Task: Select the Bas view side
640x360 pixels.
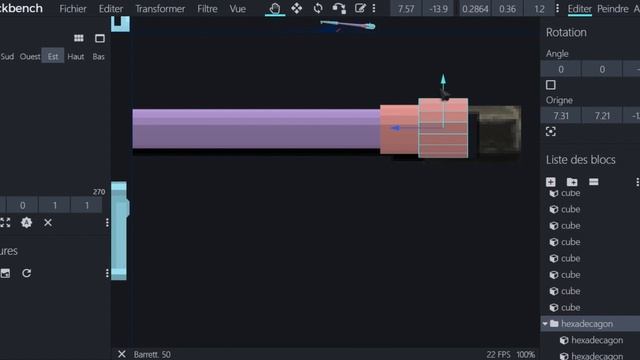Action: (98, 56)
